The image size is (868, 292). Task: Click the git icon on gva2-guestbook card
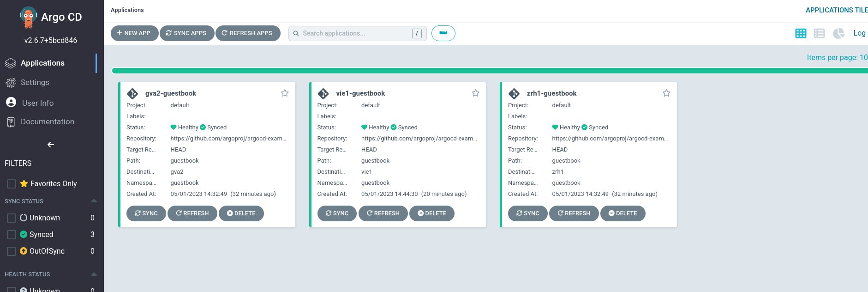point(132,94)
